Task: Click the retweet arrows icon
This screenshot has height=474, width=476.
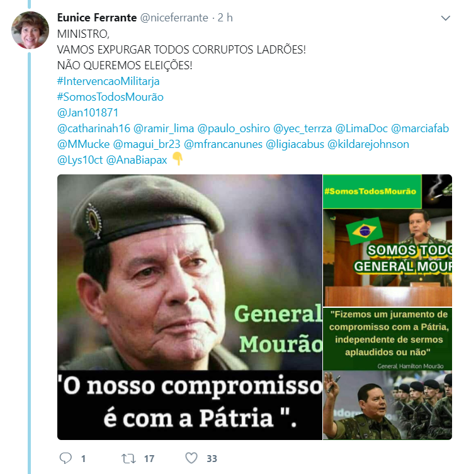Action: click(x=128, y=458)
